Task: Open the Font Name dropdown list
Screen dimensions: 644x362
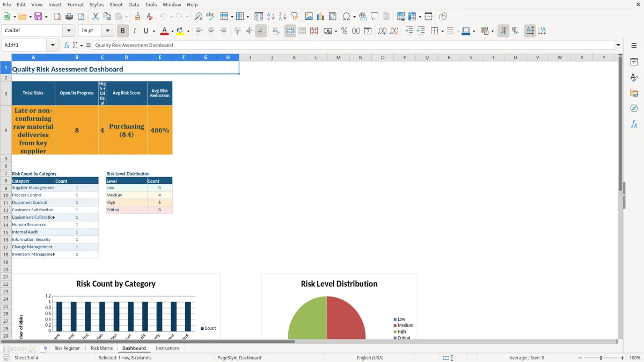Action: click(x=69, y=31)
